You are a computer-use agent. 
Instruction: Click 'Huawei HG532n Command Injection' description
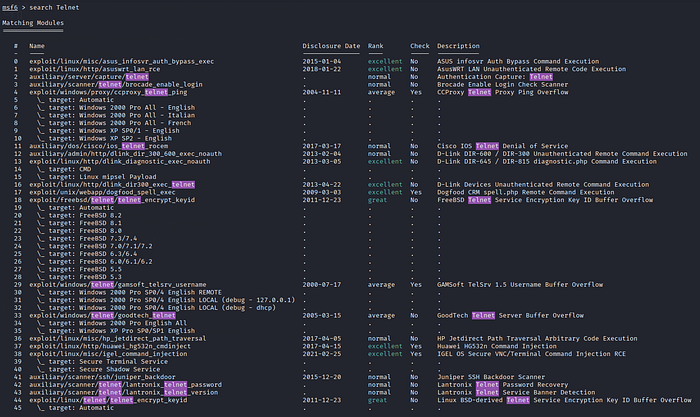[x=497, y=346]
